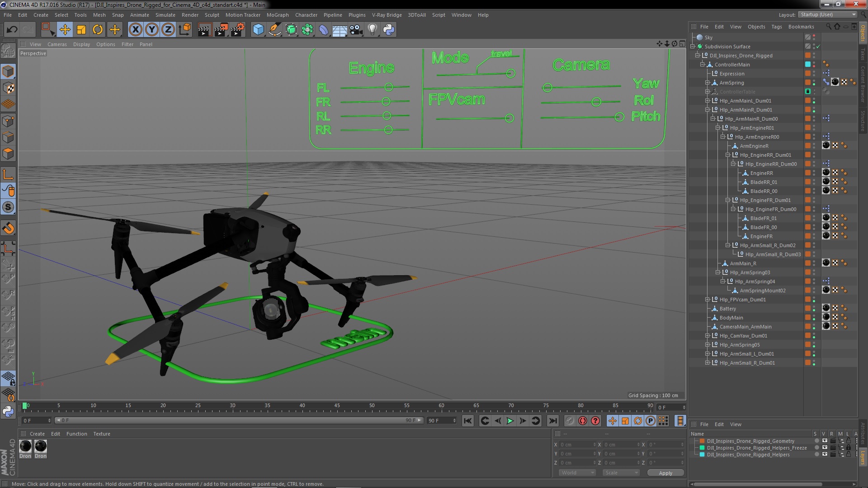This screenshot has width=868, height=488.
Task: Click Go to End of timeline
Action: (553, 421)
